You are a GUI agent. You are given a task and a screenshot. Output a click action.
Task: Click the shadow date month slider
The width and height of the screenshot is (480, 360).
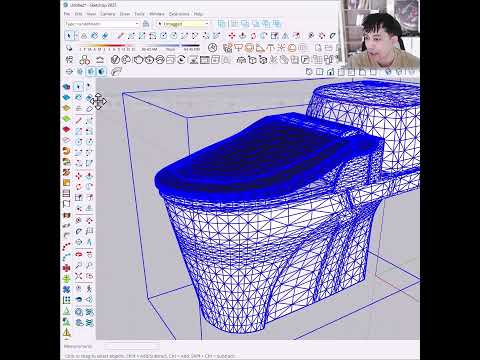click(x=107, y=46)
